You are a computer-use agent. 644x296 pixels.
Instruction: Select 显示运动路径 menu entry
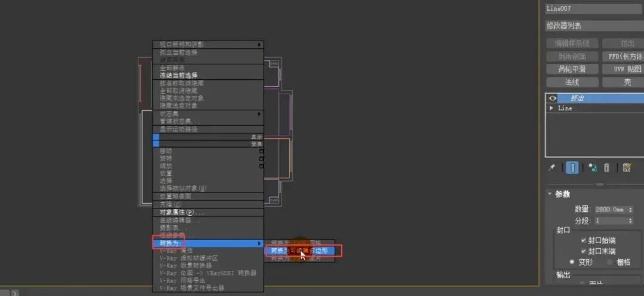coord(208,129)
